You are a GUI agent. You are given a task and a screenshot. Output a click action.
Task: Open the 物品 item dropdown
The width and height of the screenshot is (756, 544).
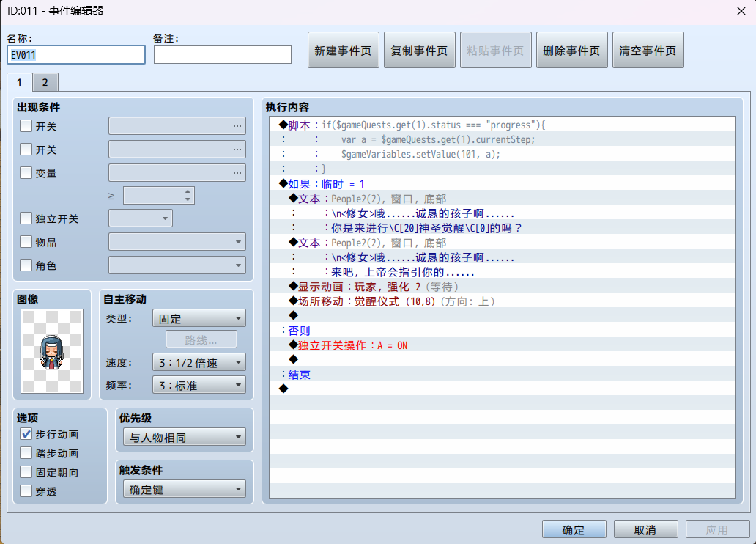[177, 241]
